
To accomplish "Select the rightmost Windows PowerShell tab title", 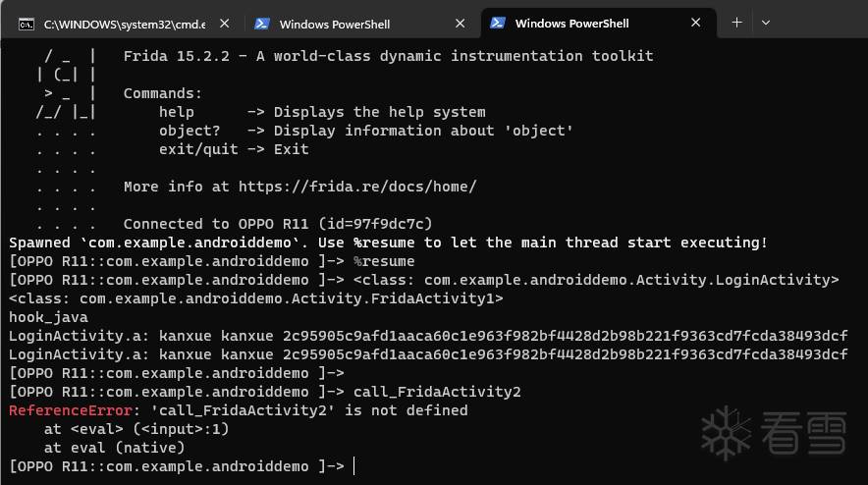I will point(571,23).
